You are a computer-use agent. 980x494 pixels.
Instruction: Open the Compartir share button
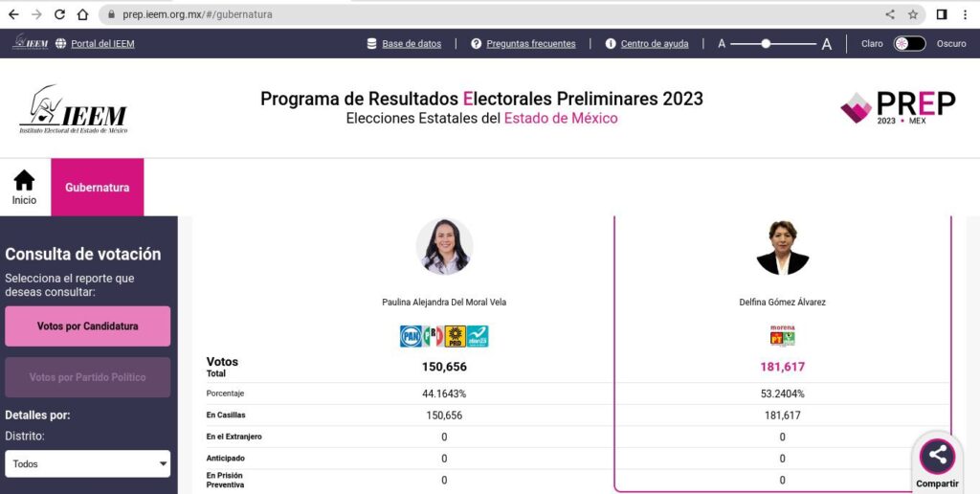click(937, 457)
